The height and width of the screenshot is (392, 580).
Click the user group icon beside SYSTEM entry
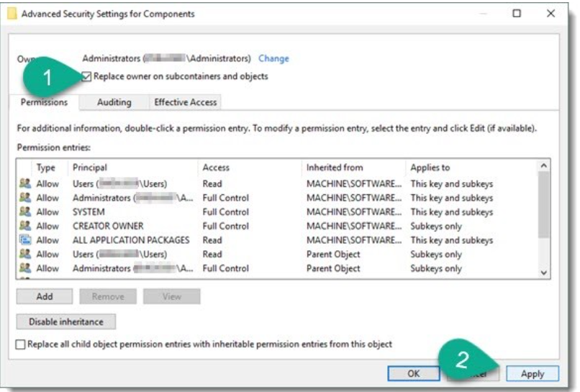pos(25,212)
